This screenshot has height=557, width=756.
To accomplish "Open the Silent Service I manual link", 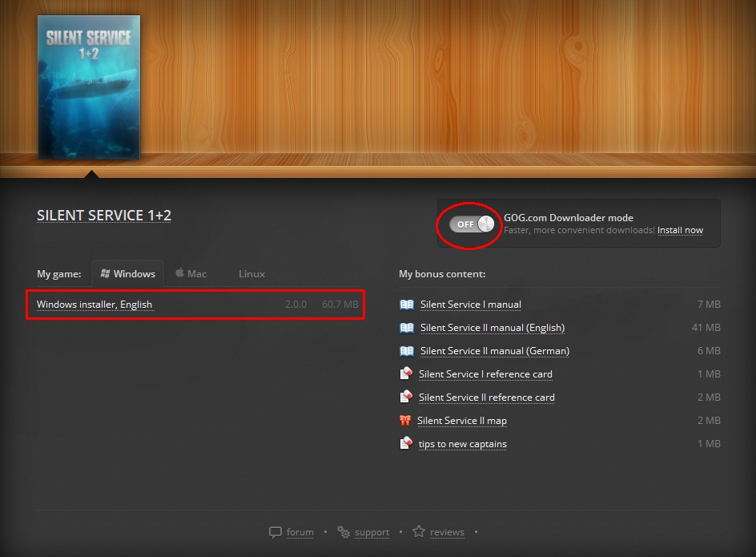I will pyautogui.click(x=471, y=305).
